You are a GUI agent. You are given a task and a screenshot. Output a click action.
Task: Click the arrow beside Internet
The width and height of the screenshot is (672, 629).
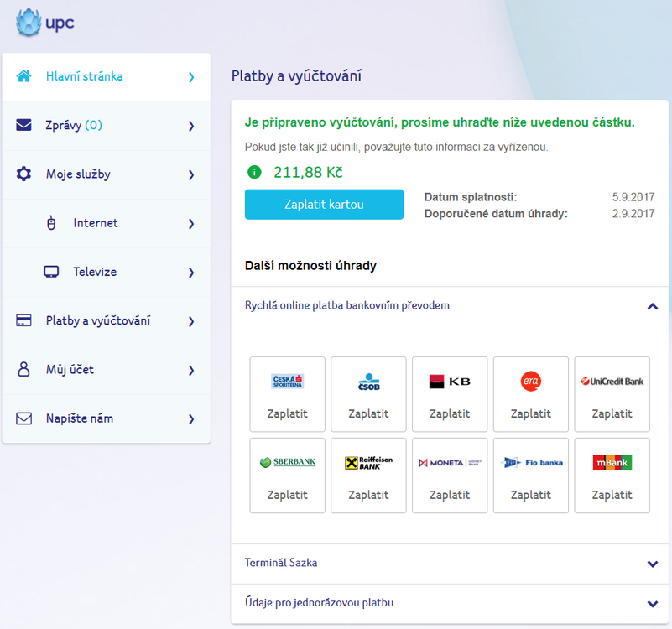coord(191,224)
